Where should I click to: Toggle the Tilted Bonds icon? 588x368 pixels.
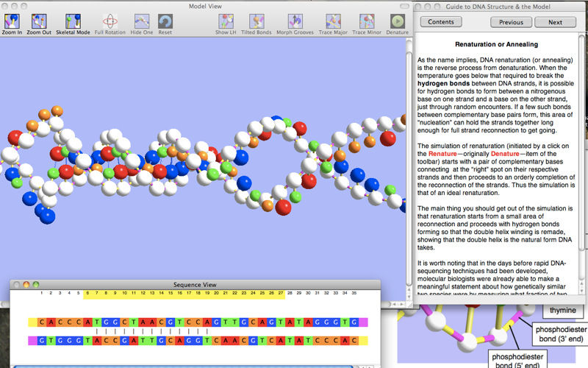tap(257, 22)
